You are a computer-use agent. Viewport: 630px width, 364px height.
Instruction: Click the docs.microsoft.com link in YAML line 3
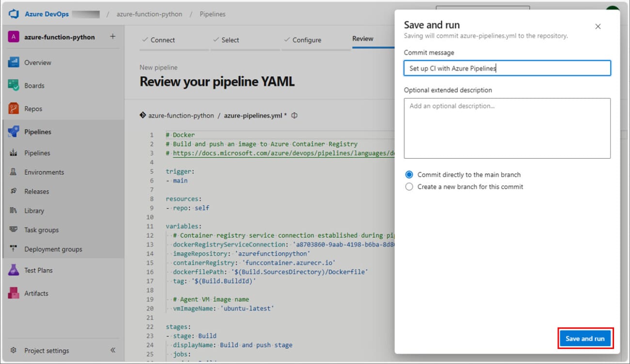pyautogui.click(x=284, y=153)
